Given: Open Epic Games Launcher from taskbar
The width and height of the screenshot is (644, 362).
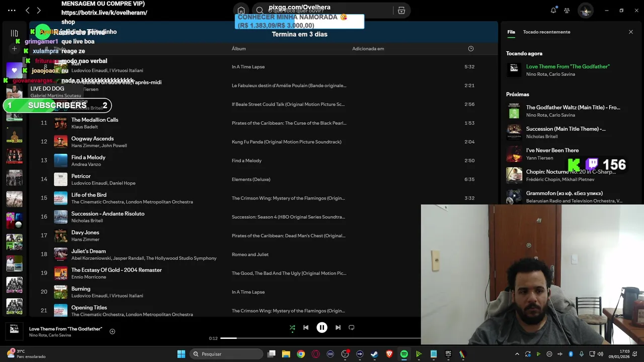Looking at the screenshot, I should pos(448,354).
